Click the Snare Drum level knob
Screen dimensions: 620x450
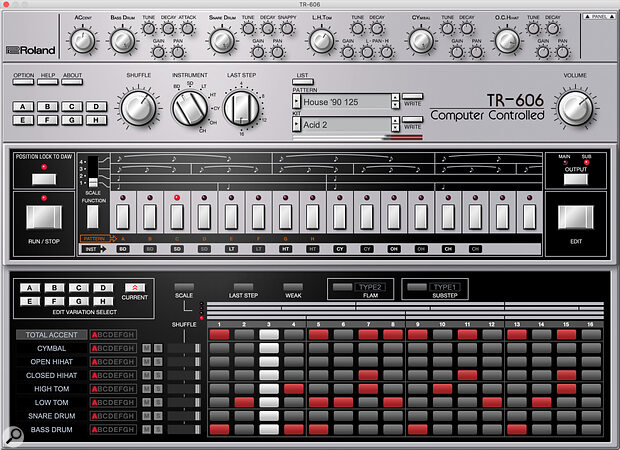point(222,41)
